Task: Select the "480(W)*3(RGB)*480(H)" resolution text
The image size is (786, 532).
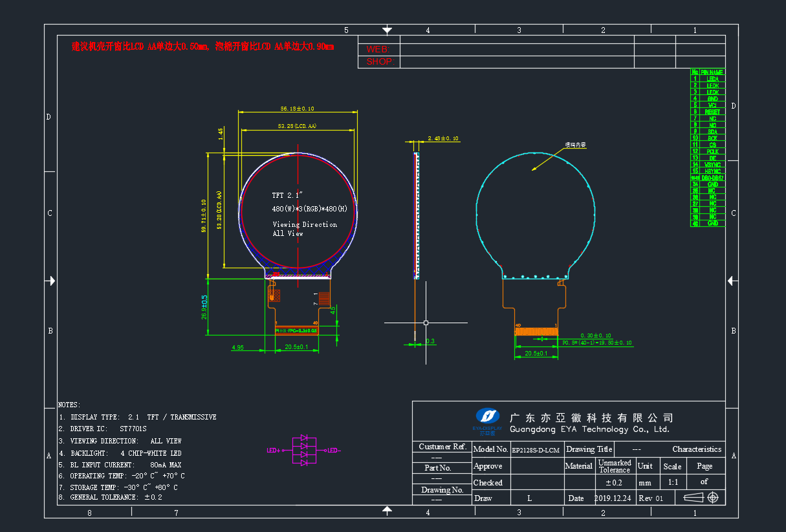Action: point(310,209)
